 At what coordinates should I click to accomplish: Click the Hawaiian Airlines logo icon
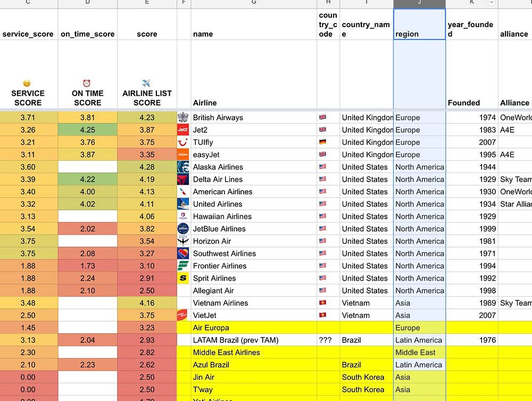pyautogui.click(x=183, y=216)
